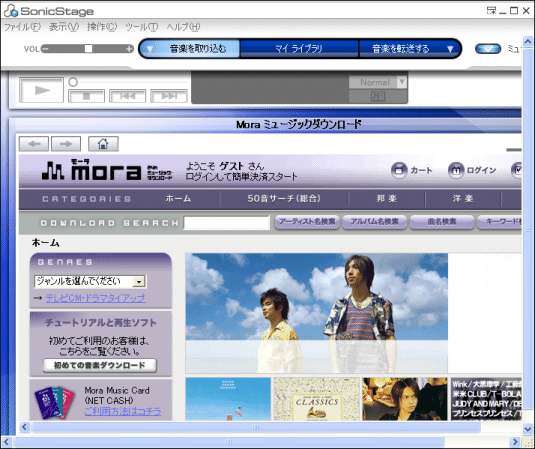Click the blue sky album thumbnail
The image size is (535, 449).
coord(228,399)
